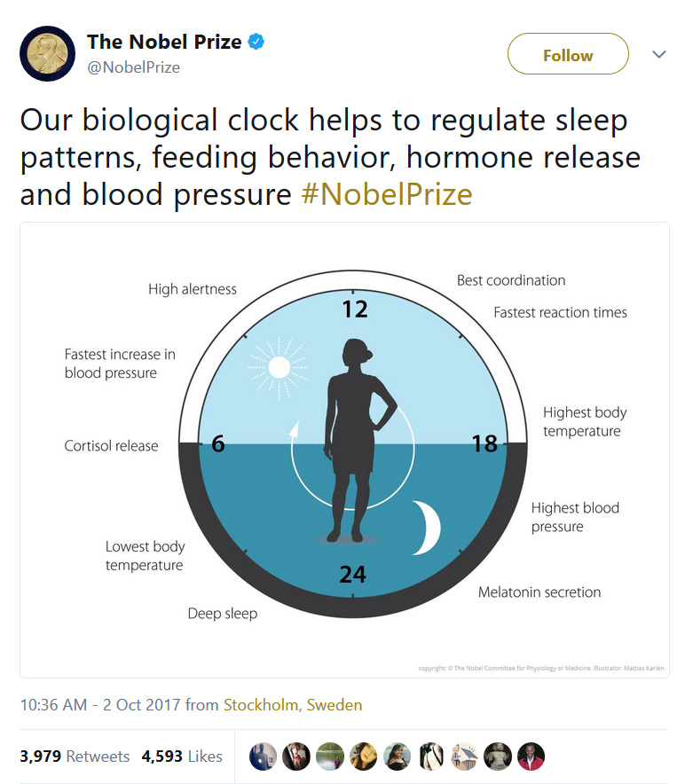This screenshot has width=685, height=784.
Task: Open the Stockholm, Sweden location link
Action: [x=293, y=705]
